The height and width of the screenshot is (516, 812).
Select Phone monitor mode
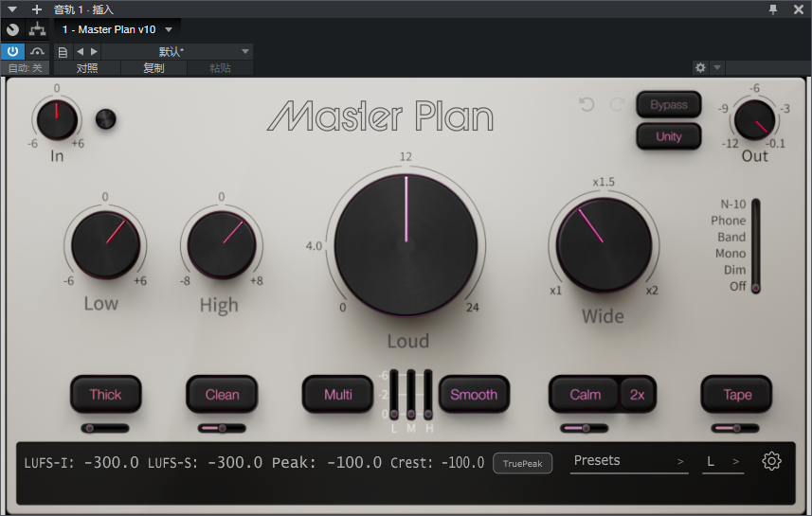pos(728,221)
